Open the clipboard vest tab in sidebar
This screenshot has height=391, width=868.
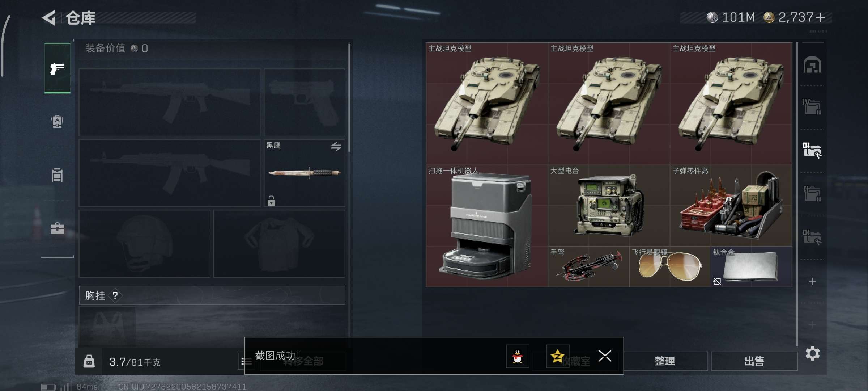click(57, 175)
